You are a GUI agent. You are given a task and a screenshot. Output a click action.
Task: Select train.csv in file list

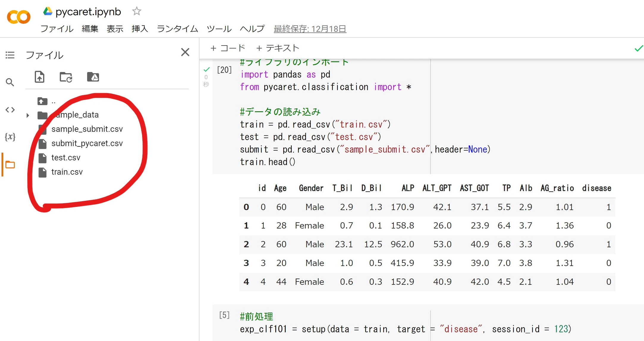pos(67,172)
